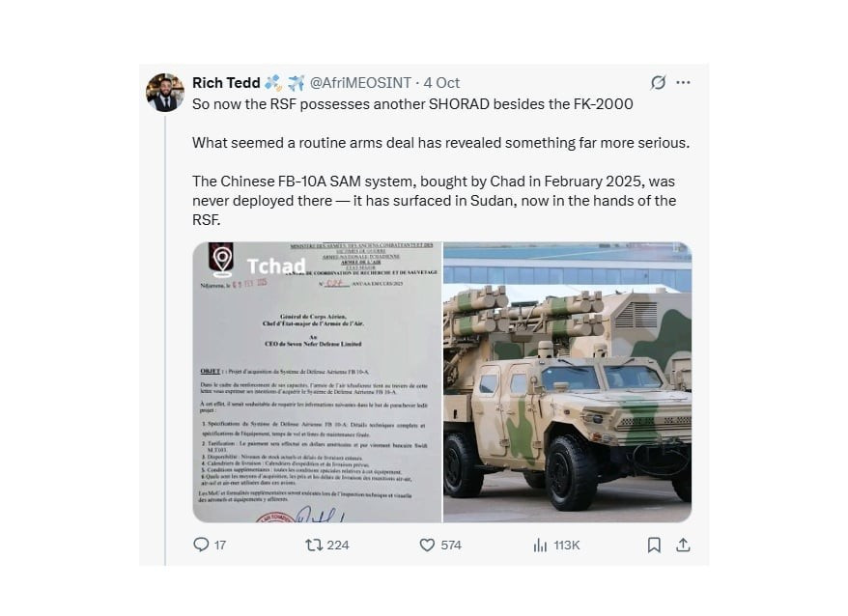Open the share post menu icon
Viewport: 848px width, 616px height.
pos(683,545)
